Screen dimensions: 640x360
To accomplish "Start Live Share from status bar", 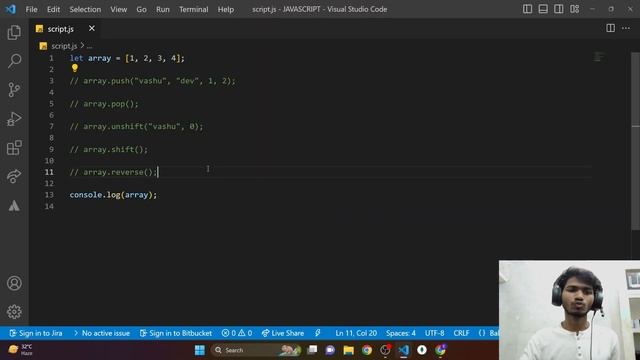I will coord(283,333).
